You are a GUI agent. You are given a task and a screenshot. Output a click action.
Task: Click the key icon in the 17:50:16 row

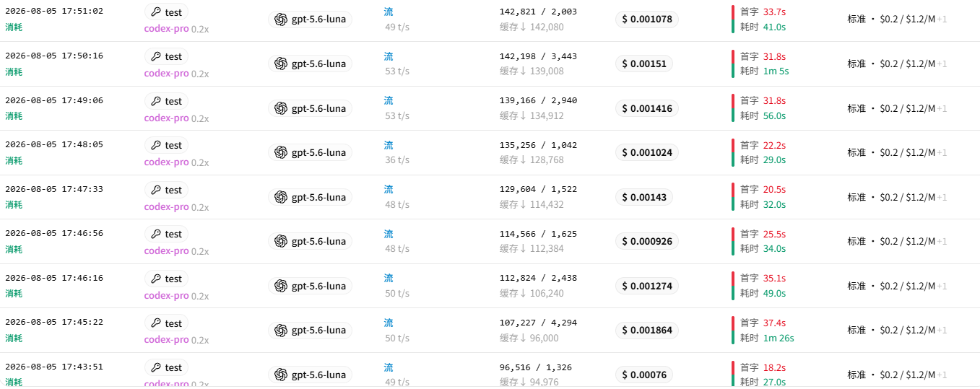click(x=156, y=56)
